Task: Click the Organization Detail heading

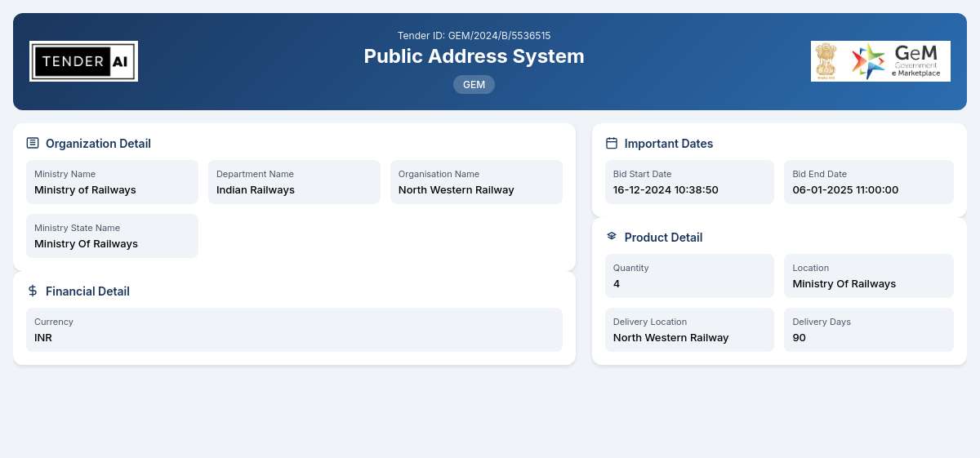Action: 98,144
